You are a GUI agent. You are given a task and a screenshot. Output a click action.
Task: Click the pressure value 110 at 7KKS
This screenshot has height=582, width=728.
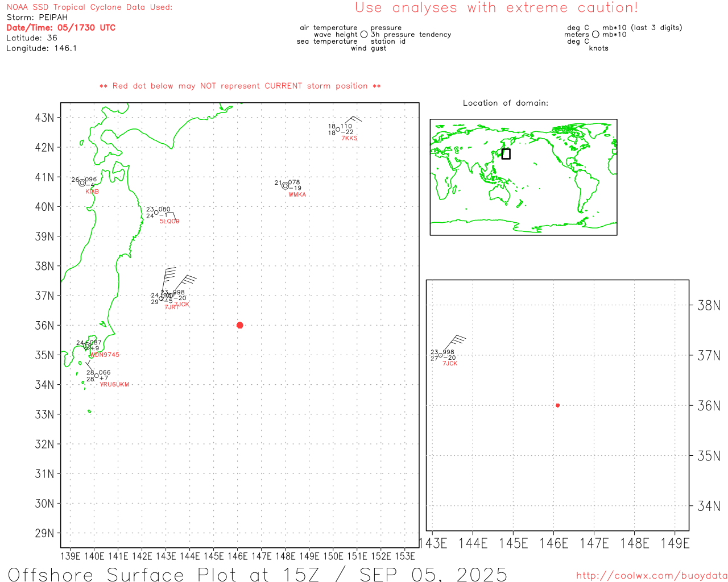346,127
